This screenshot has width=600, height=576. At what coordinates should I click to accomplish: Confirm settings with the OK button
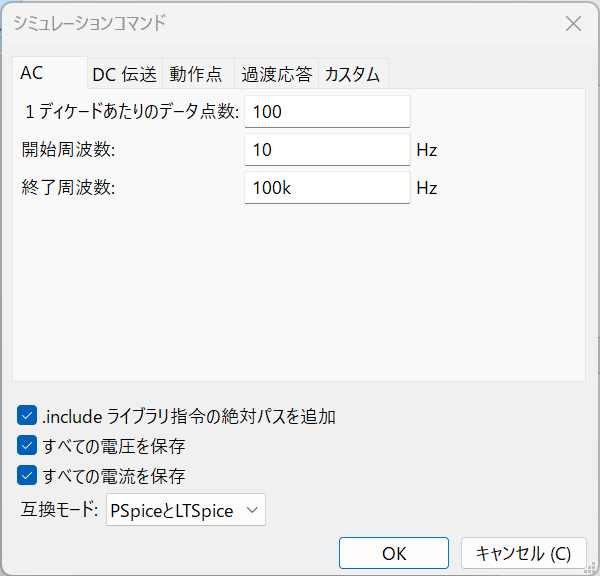(394, 553)
